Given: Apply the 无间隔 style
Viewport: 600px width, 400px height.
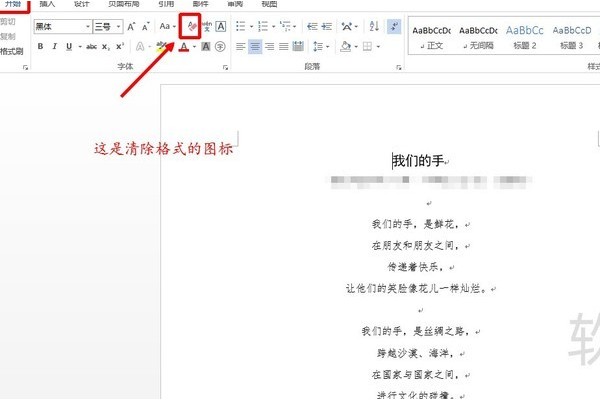Looking at the screenshot, I should click(478, 38).
